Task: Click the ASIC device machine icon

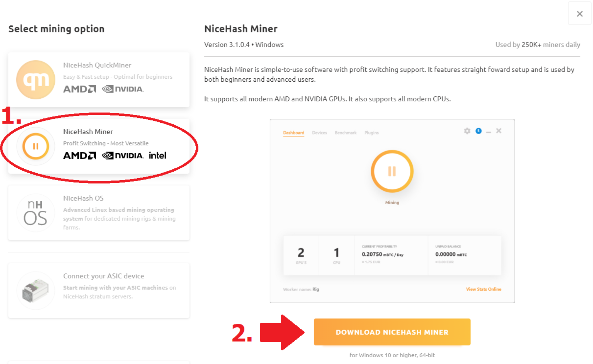Action: coord(36,291)
